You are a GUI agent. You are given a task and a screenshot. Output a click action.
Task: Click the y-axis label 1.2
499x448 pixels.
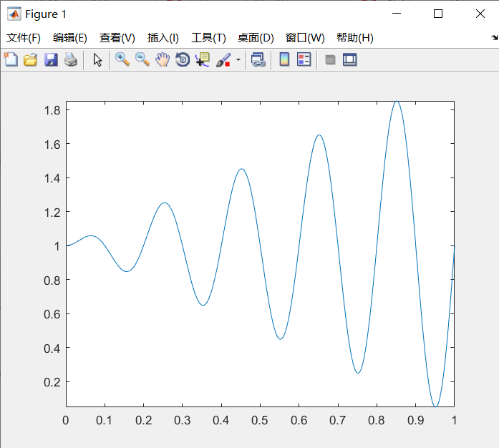pos(52,213)
